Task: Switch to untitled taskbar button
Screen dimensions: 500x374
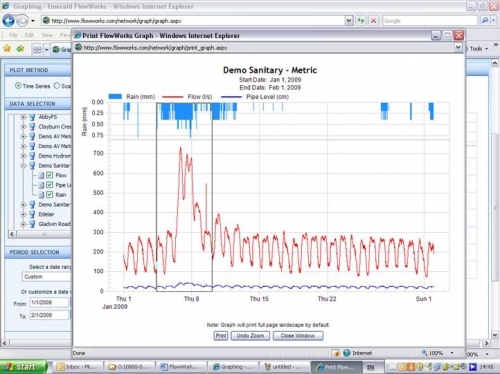Action: tap(285, 367)
